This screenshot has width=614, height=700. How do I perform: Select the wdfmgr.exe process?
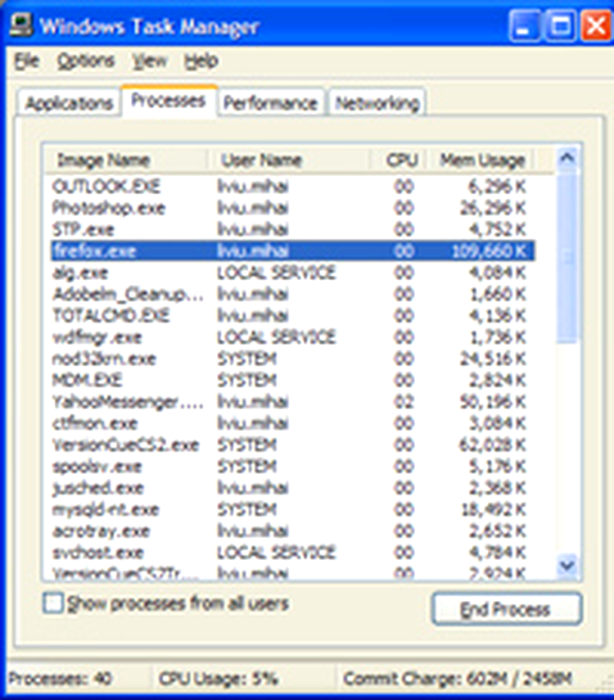click(292, 337)
